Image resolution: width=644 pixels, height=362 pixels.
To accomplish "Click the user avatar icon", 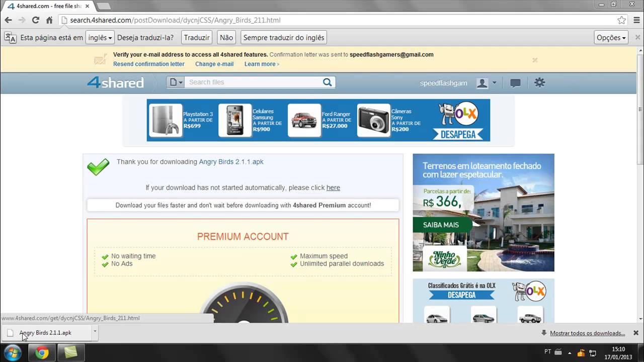I will click(482, 83).
